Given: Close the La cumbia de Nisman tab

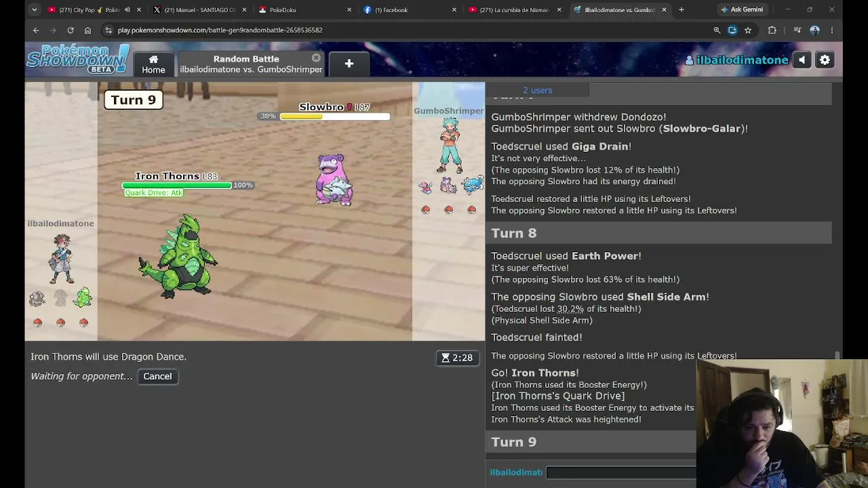Looking at the screenshot, I should coord(559,9).
